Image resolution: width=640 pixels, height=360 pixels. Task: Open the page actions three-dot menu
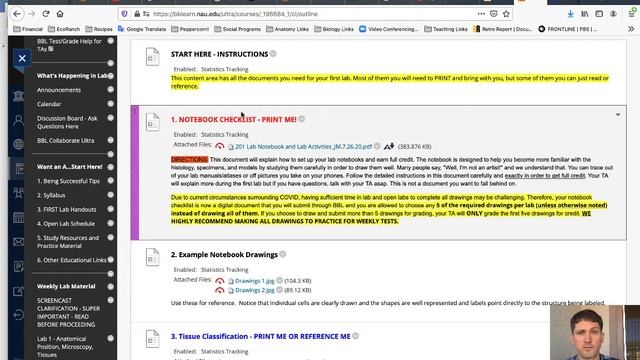pyautogui.click(x=481, y=14)
